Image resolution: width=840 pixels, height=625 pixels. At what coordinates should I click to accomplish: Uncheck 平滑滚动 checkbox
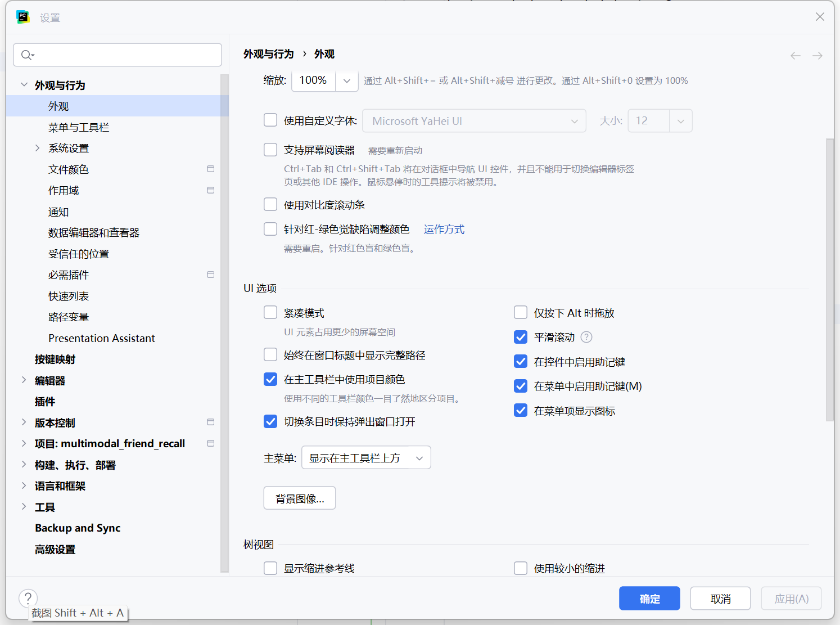521,337
